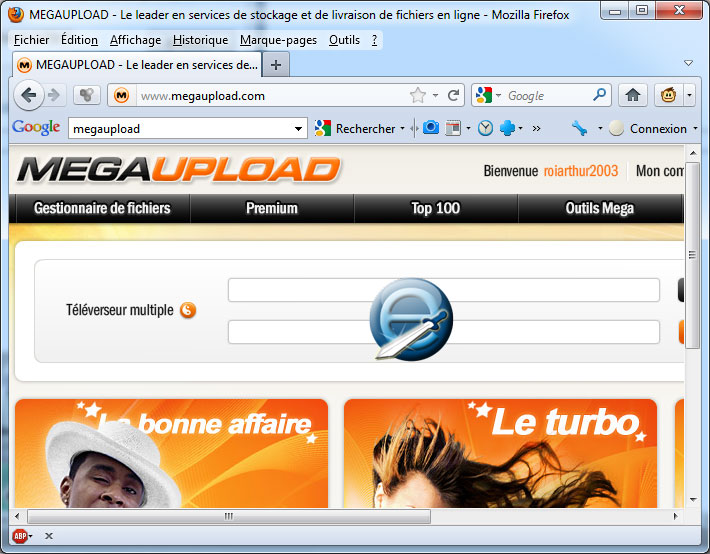Screen dimensions: 710x554
Task: Open the La bonne affaire banner
Action: (x=171, y=453)
